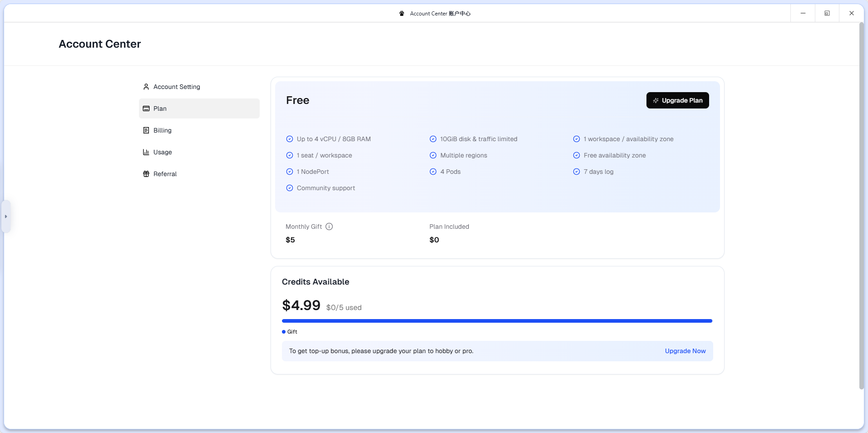868x433 pixels.
Task: Click the Monthly Gift info icon
Action: (x=329, y=226)
